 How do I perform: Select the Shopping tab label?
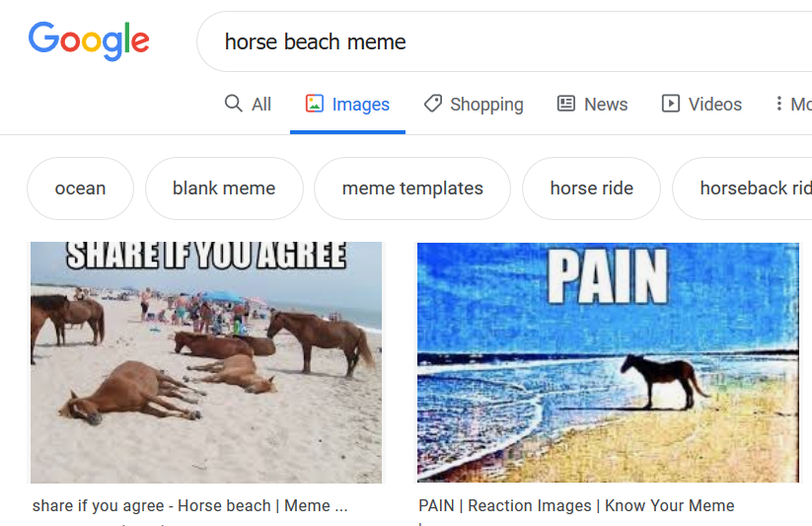pos(486,105)
